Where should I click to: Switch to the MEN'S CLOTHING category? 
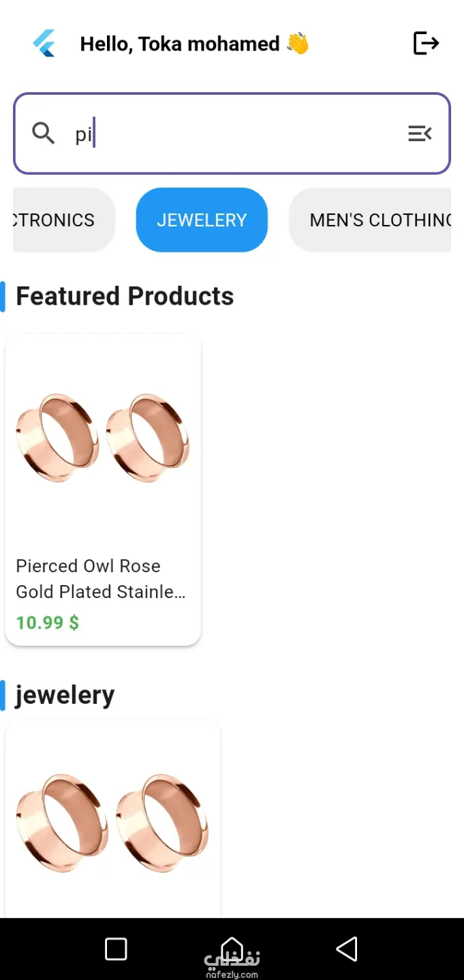371,220
